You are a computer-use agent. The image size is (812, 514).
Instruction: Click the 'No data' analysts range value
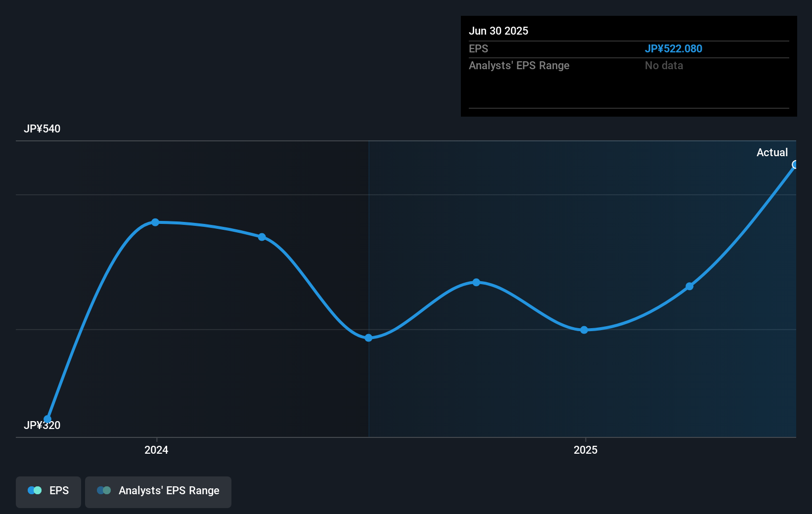click(x=664, y=66)
